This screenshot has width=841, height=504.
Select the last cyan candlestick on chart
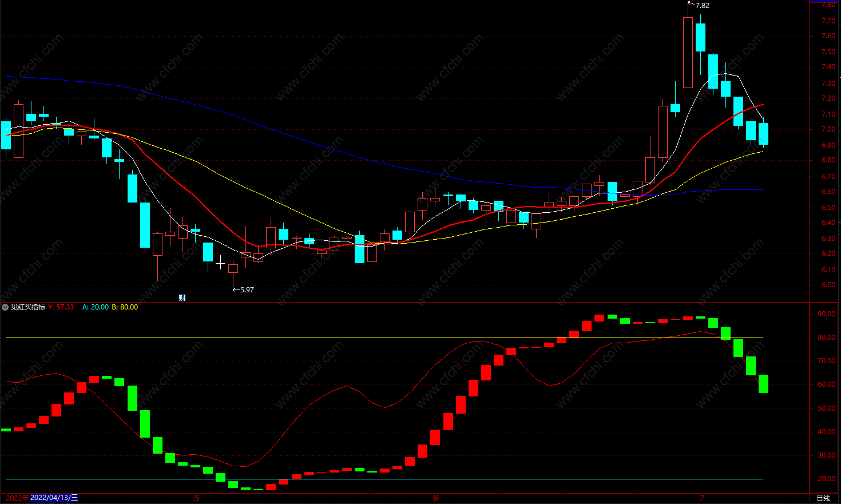[763, 133]
